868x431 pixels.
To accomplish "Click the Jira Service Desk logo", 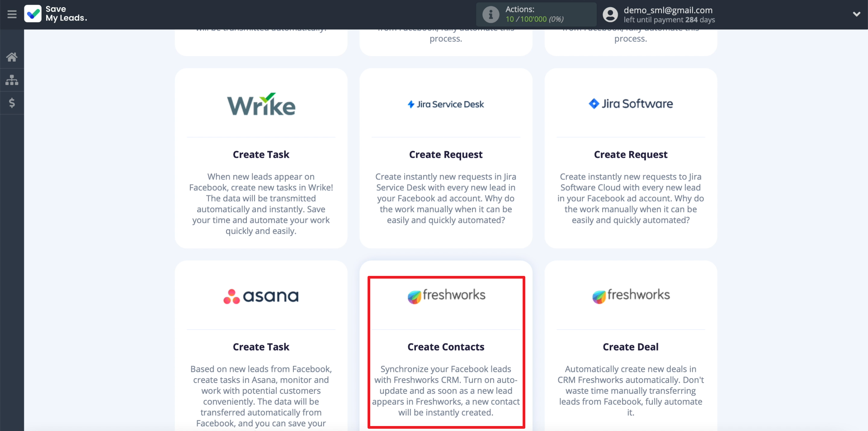I will click(446, 104).
